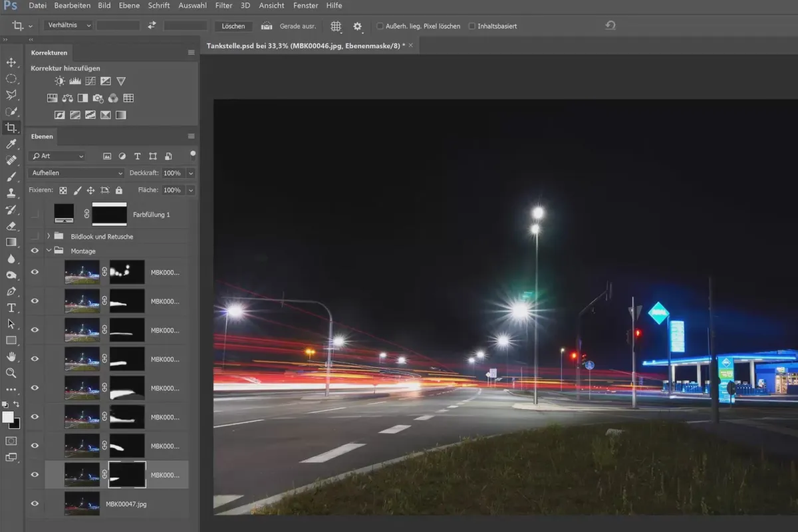798x532 pixels.
Task: Open crop tool preset picker arrow
Action: 31,26
